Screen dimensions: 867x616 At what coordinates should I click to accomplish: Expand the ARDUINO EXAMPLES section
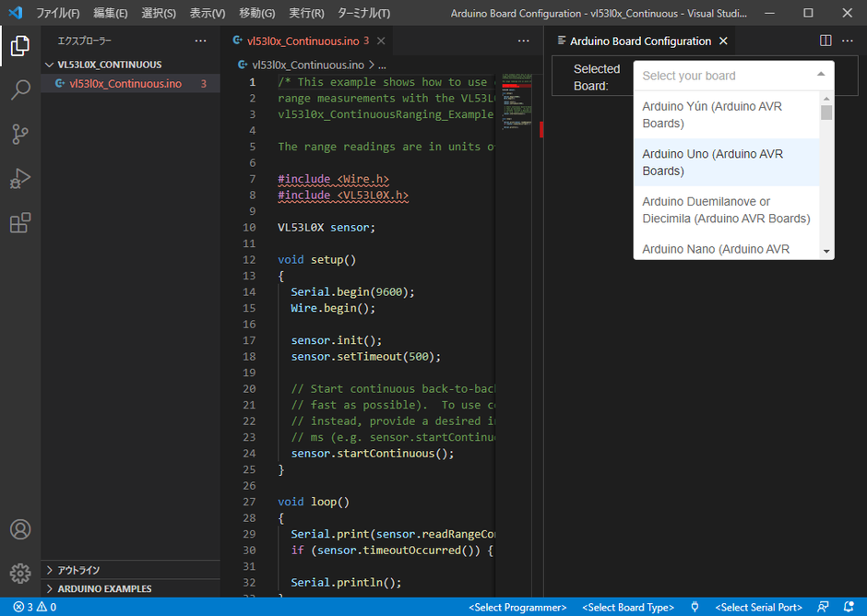click(x=104, y=589)
